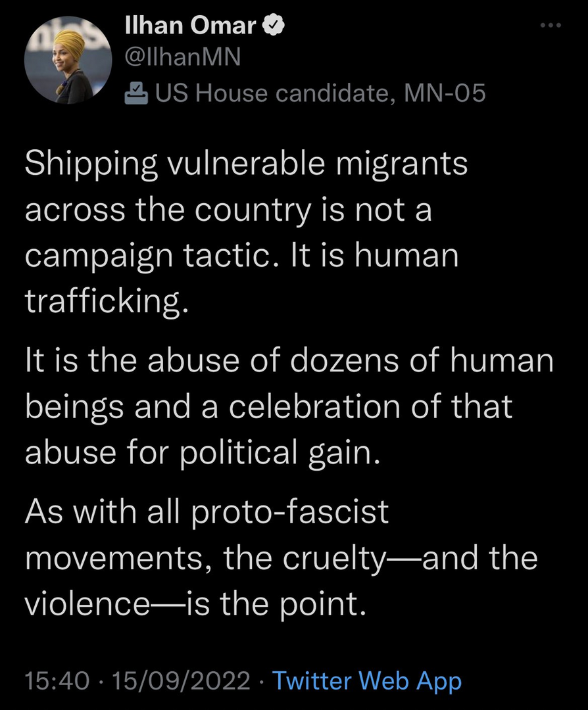Click the US House candidate label
This screenshot has width=588, height=710.
(270, 93)
